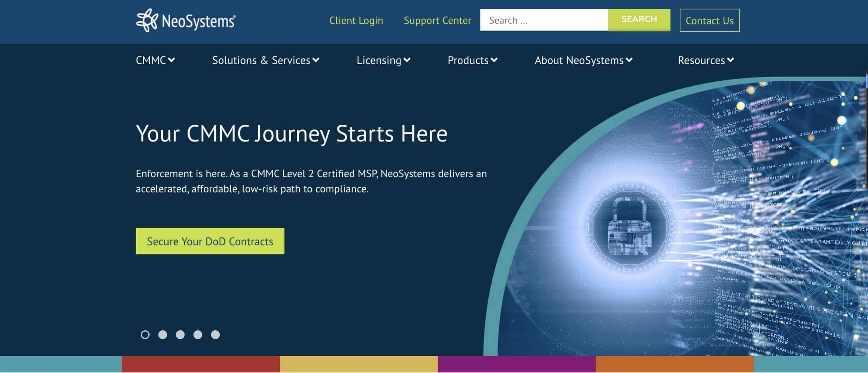Open the Client Login link
Viewport: 868px width, 373px height.
click(356, 21)
